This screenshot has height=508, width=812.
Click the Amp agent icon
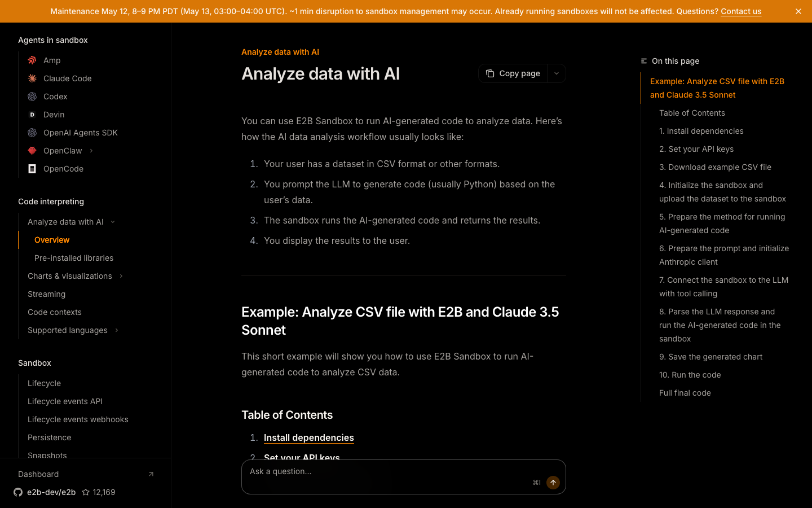click(x=32, y=60)
